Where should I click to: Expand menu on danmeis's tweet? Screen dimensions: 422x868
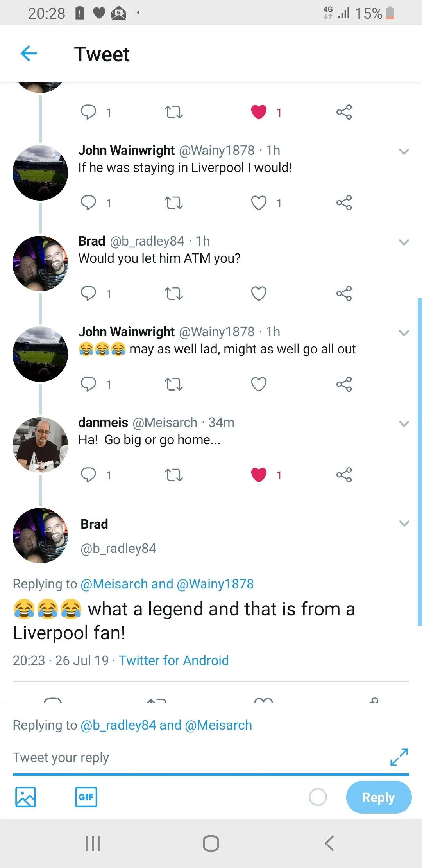coord(404,423)
